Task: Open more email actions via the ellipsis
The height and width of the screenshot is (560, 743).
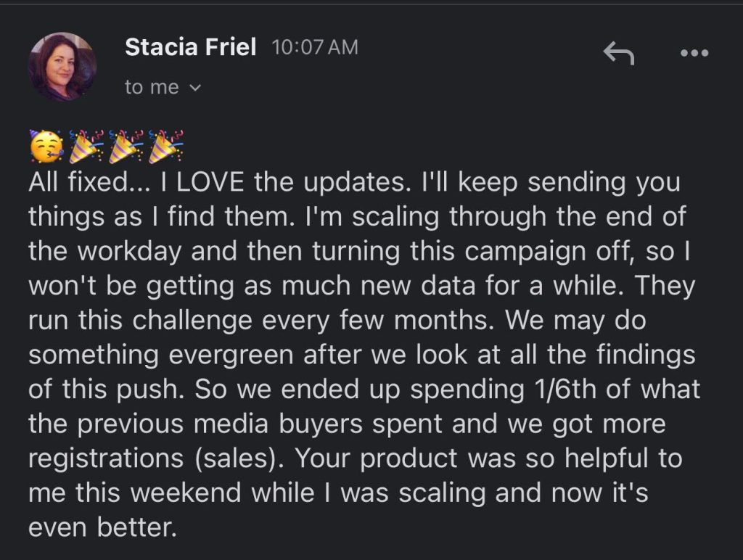Action: point(695,52)
